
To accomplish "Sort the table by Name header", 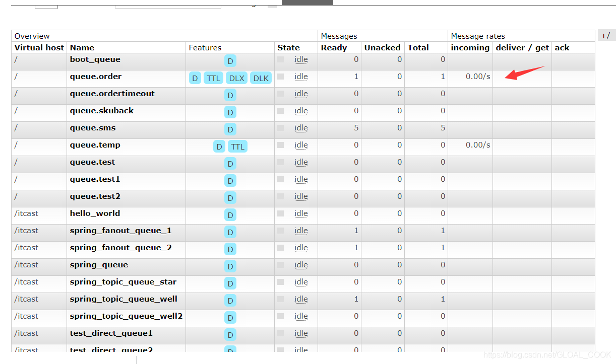I will point(82,47).
